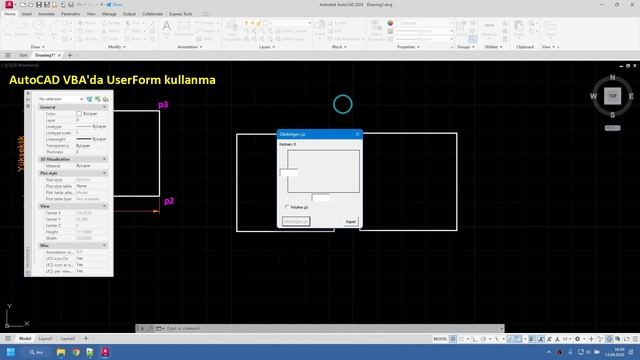The image size is (640, 360).
Task: Open the Manage ribbon tab
Action: [109, 14]
